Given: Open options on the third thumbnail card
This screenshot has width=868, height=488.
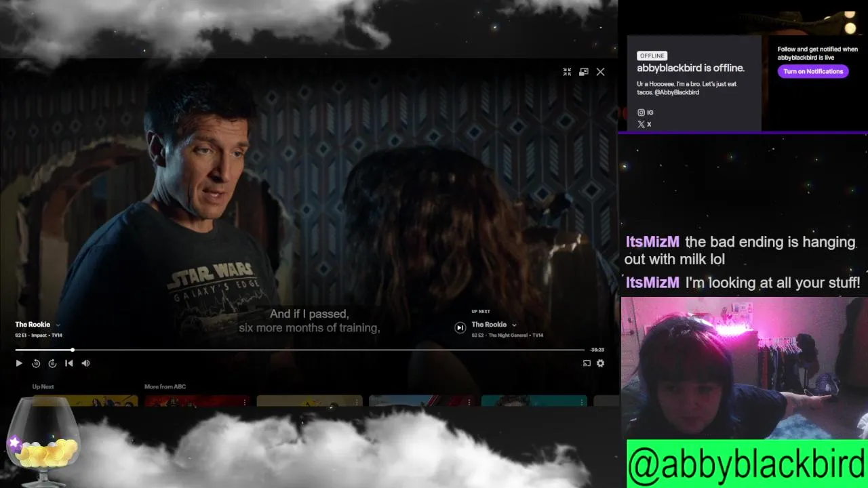Looking at the screenshot, I should (x=357, y=402).
